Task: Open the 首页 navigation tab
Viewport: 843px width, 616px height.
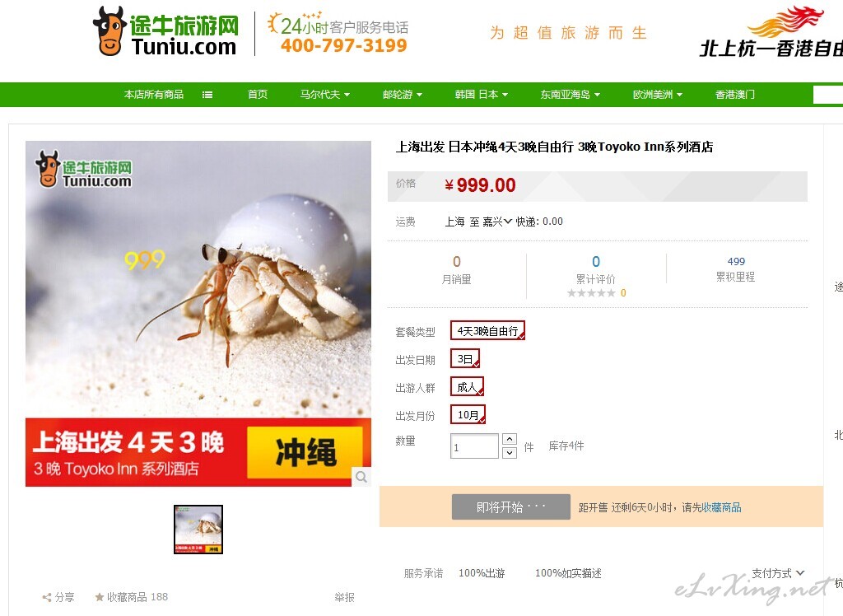Action: (x=258, y=95)
